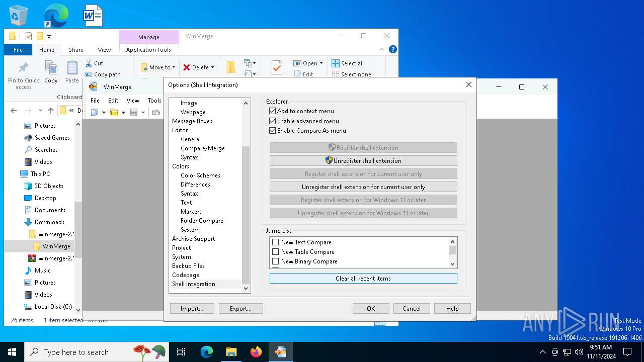The image size is (644, 362).
Task: Click the Task View taskbar icon
Action: click(x=181, y=352)
